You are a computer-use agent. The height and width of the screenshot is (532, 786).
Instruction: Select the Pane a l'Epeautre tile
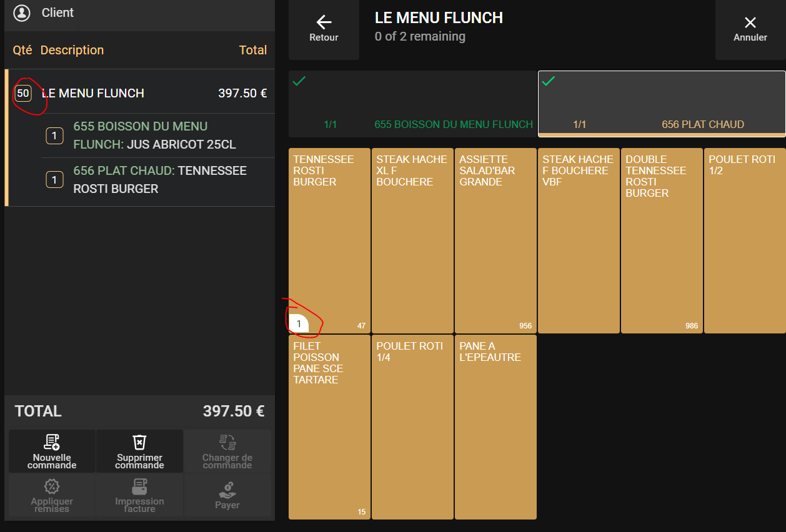495,426
